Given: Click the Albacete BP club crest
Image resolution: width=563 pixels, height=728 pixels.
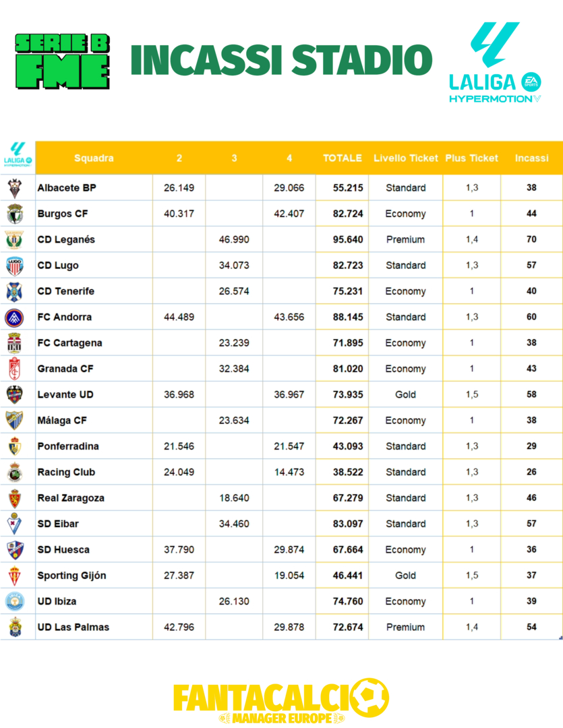Looking at the screenshot, I should click(x=15, y=188).
